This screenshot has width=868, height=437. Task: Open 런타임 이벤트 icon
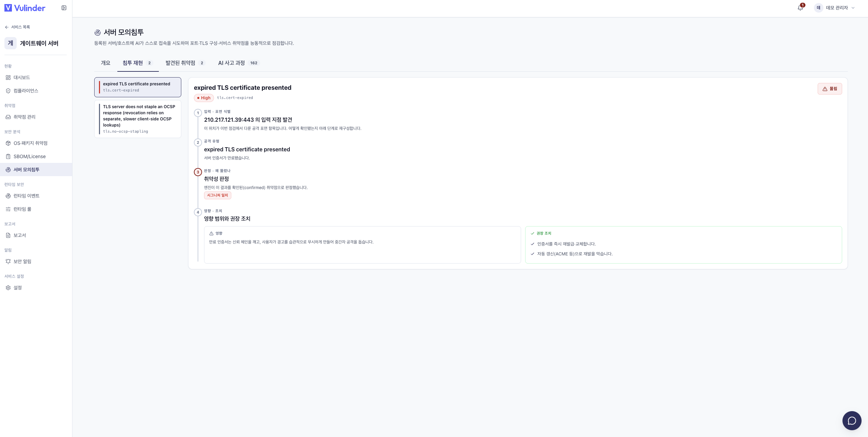click(x=8, y=196)
